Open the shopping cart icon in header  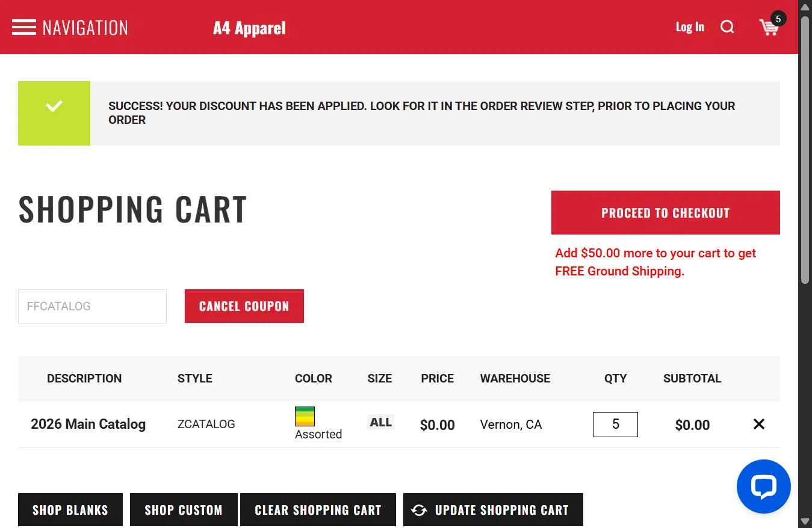[769, 28]
